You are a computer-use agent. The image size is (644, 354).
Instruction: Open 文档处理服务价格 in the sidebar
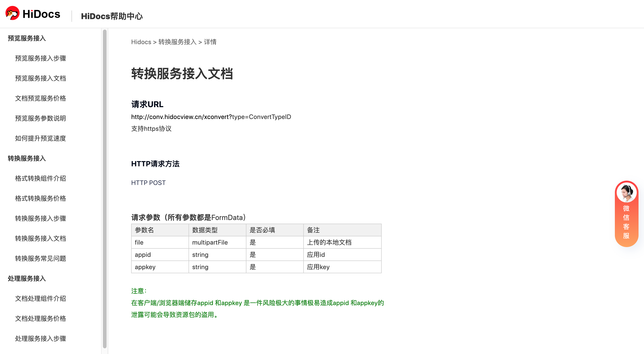click(41, 319)
